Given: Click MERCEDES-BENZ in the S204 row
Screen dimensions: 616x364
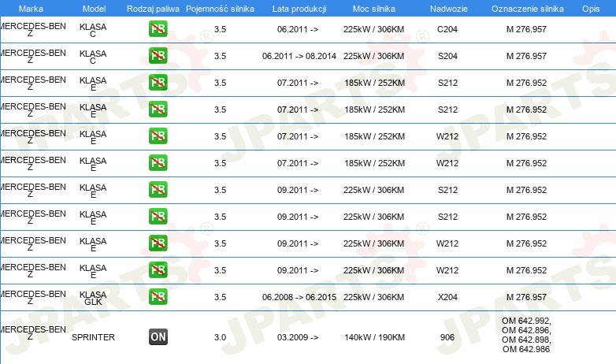Looking at the screenshot, I should tap(33, 56).
